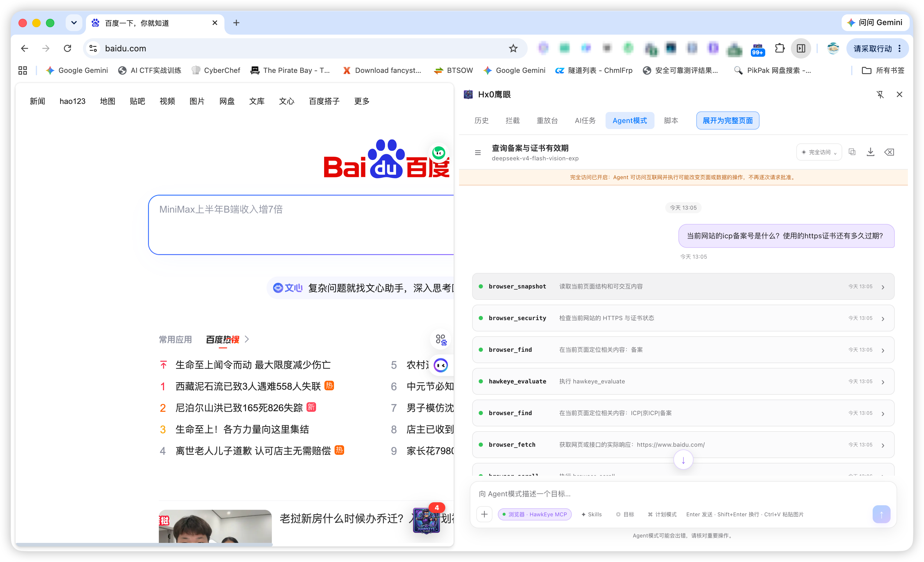Screen dimensions: 924x562
Task: Expand the hawkeye_evaluate step
Action: tap(683, 381)
